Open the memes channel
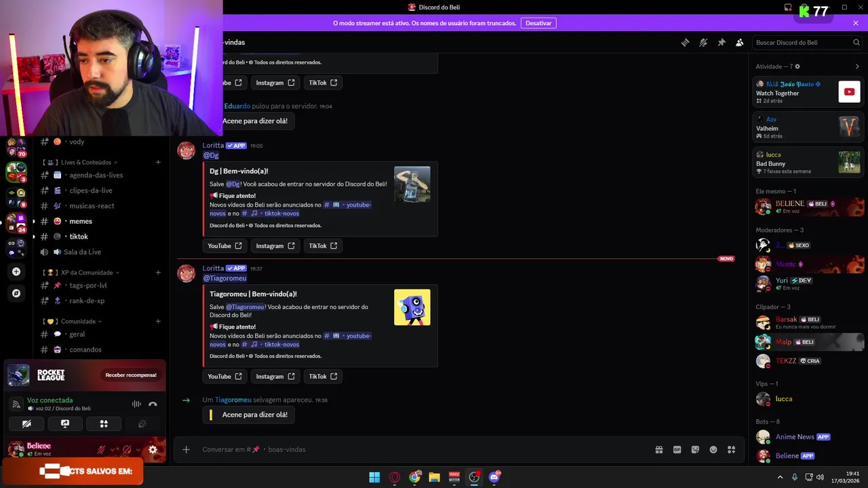The width and height of the screenshot is (868, 488). pyautogui.click(x=100, y=221)
